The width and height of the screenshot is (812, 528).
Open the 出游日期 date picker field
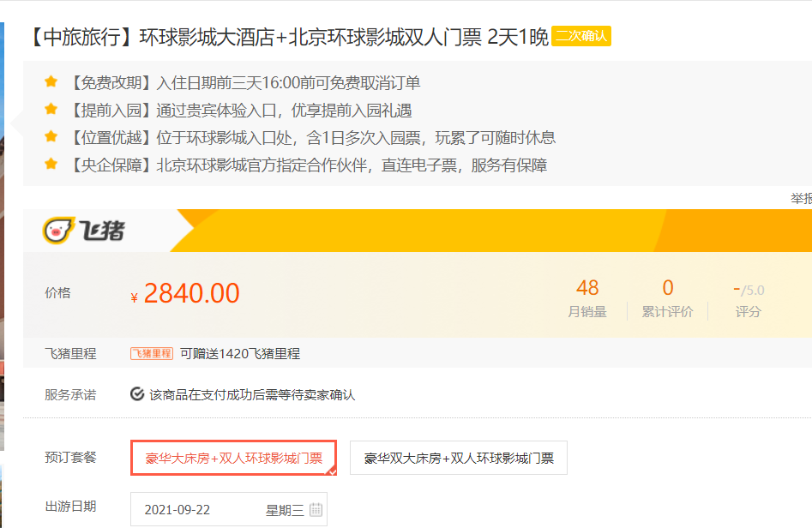[x=229, y=509]
